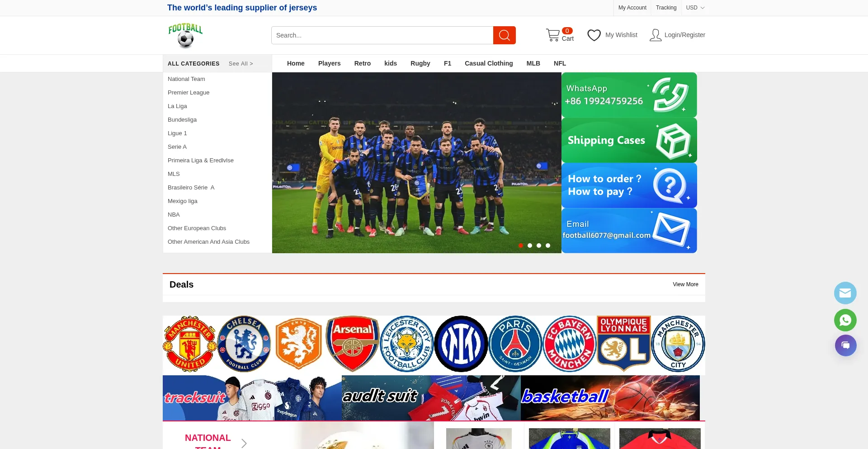Click the orange search magnifier button
Image resolution: width=868 pixels, height=449 pixels.
504,35
